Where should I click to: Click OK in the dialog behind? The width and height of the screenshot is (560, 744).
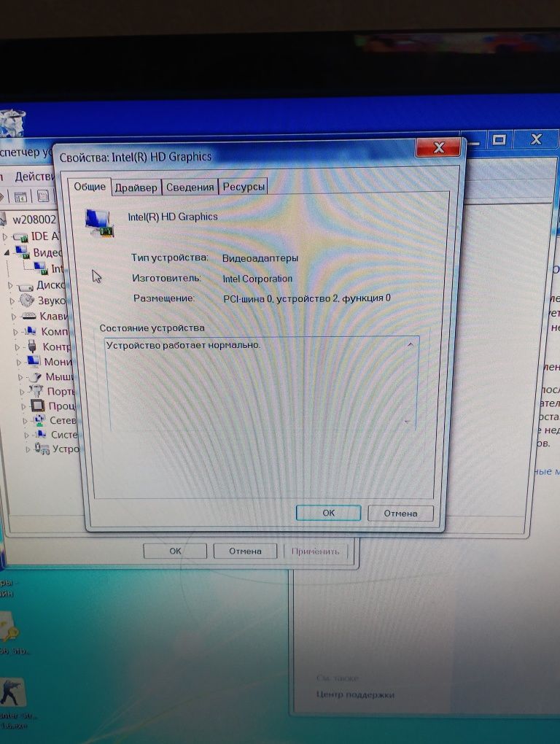pos(175,551)
